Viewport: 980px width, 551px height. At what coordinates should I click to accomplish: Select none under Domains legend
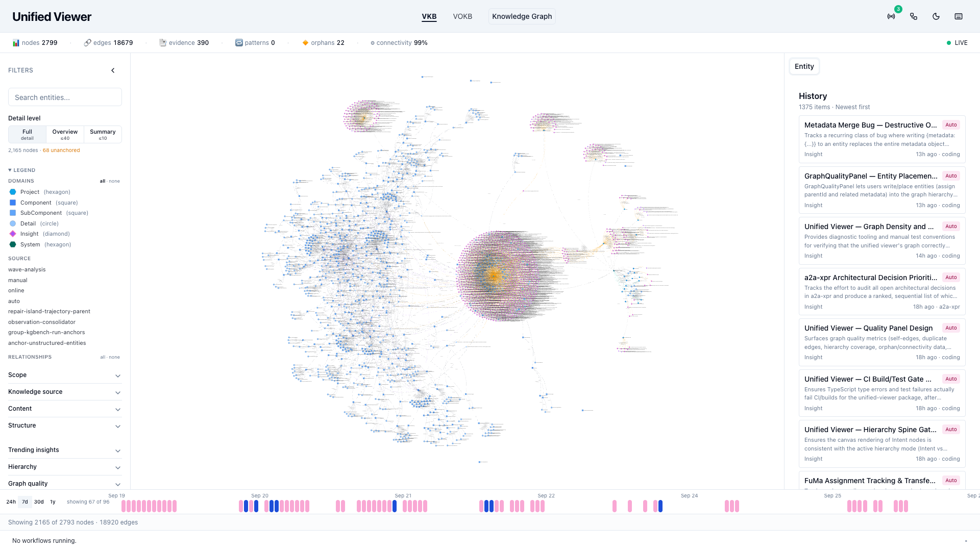tap(114, 181)
